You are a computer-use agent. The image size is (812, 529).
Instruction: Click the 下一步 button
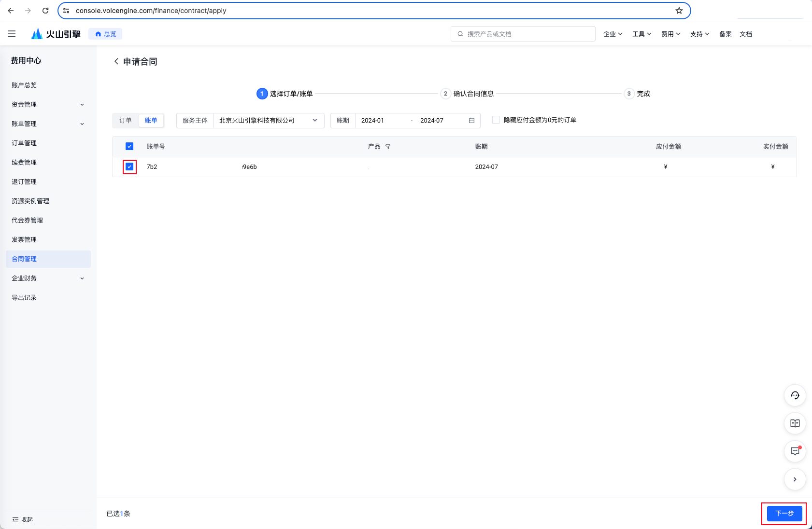pyautogui.click(x=784, y=513)
